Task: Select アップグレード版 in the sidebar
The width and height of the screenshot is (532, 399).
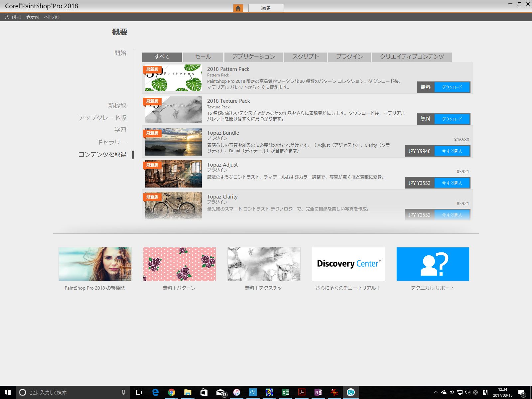Action: (x=102, y=118)
